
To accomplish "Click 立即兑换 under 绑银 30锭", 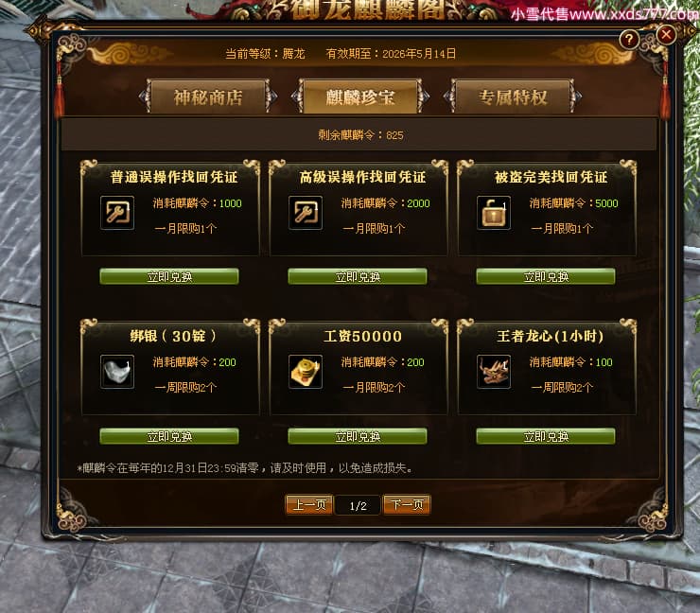I will click(x=169, y=436).
